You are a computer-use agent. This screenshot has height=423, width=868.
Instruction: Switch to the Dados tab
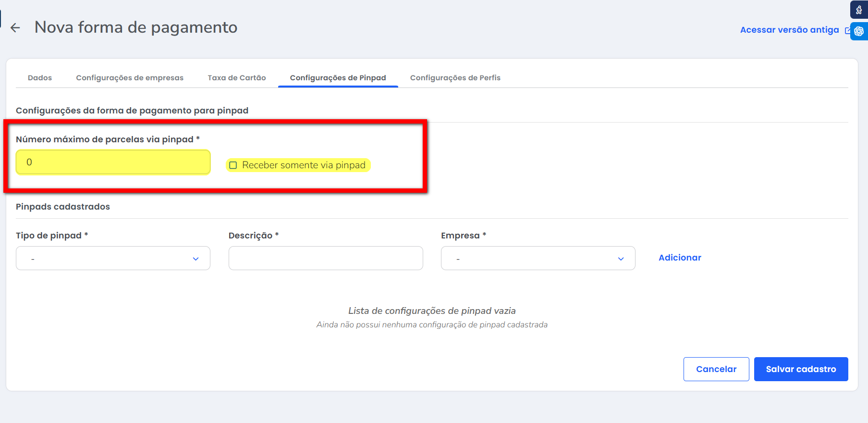(40, 78)
